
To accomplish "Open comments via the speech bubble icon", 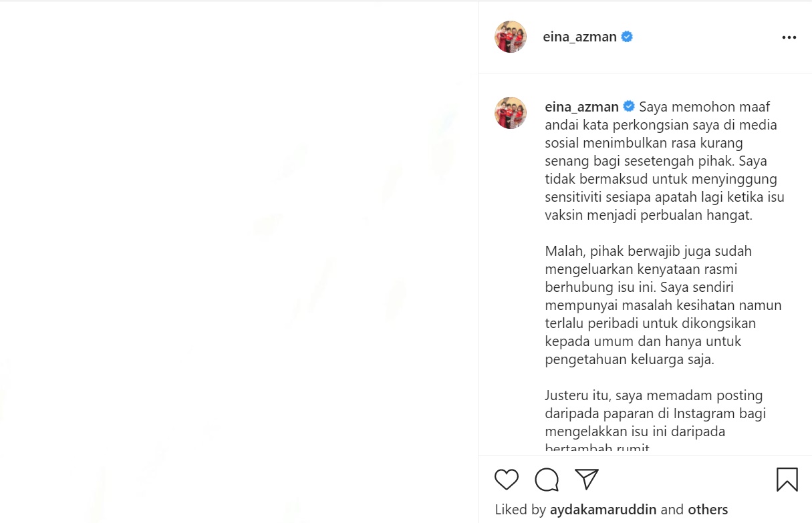I will (x=547, y=479).
